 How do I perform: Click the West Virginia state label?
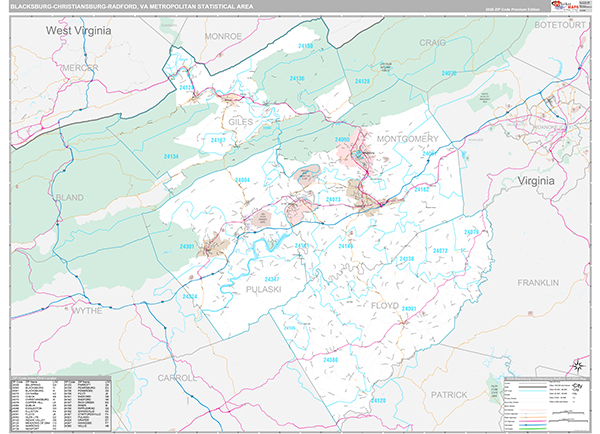[79, 32]
